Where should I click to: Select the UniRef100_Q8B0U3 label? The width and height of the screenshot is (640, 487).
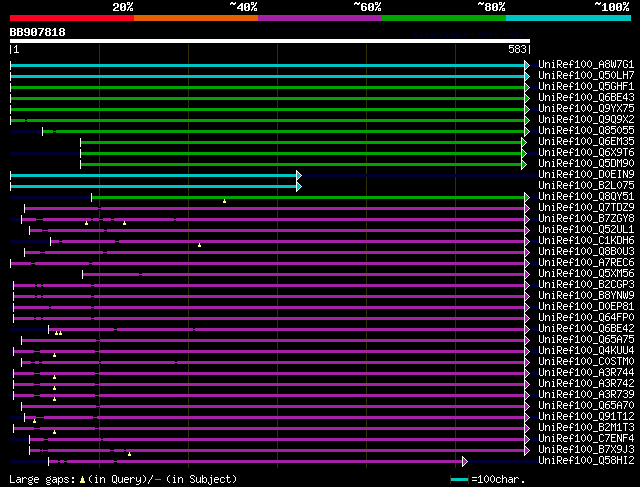pyautogui.click(x=586, y=252)
